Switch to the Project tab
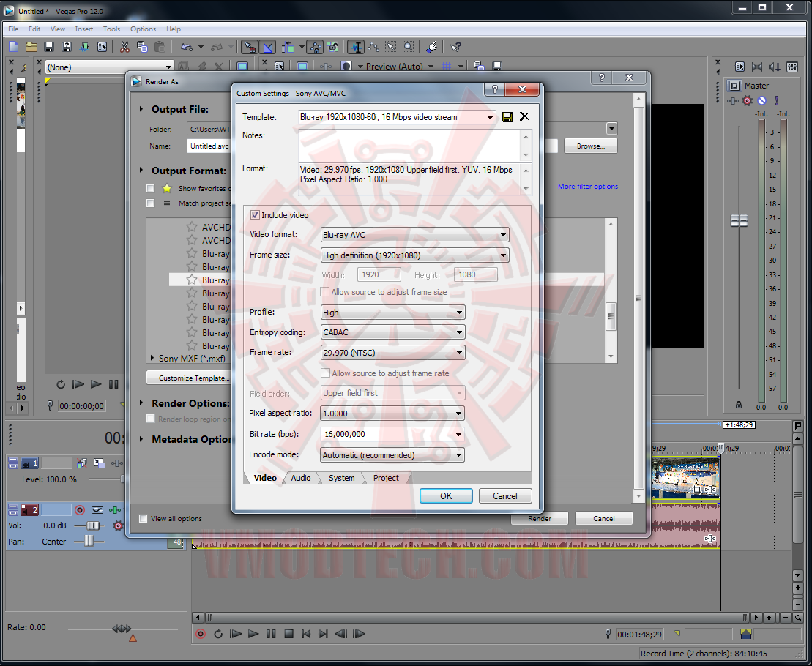This screenshot has height=666, width=812. point(387,478)
